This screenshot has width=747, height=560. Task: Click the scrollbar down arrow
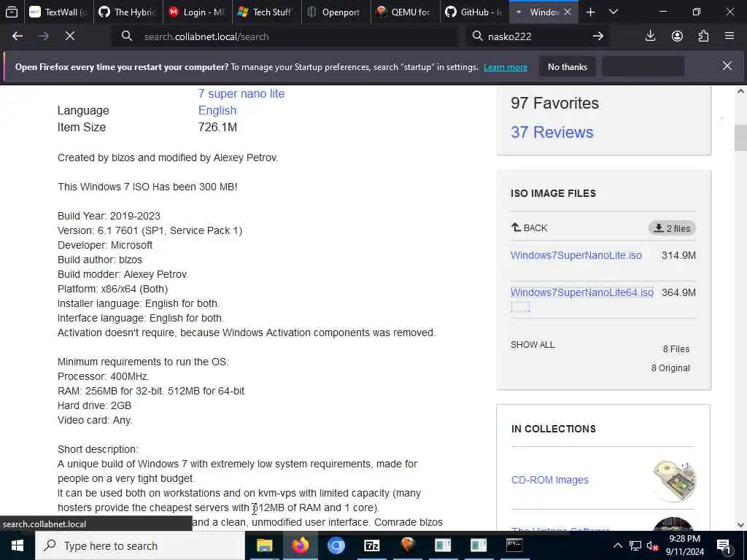740,525
